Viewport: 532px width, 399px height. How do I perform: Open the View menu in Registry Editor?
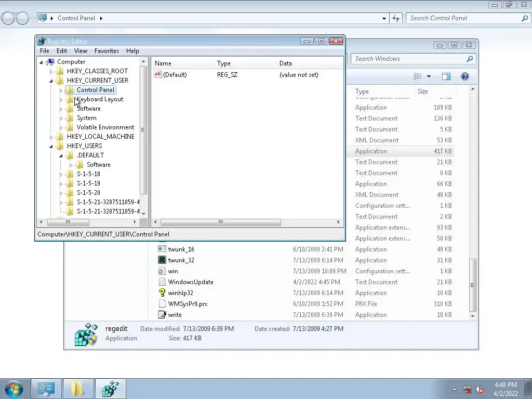(x=81, y=51)
